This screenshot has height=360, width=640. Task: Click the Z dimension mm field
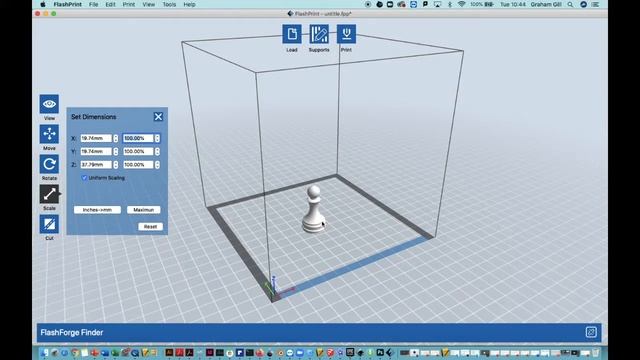click(x=96, y=164)
